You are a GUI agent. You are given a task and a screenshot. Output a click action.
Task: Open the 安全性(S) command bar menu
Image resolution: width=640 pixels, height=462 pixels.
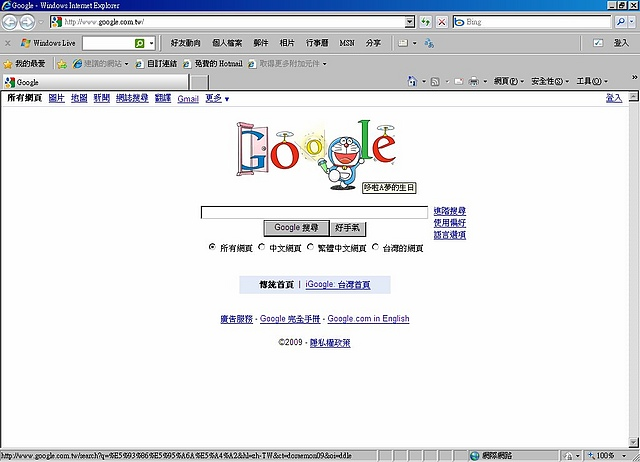(x=550, y=81)
